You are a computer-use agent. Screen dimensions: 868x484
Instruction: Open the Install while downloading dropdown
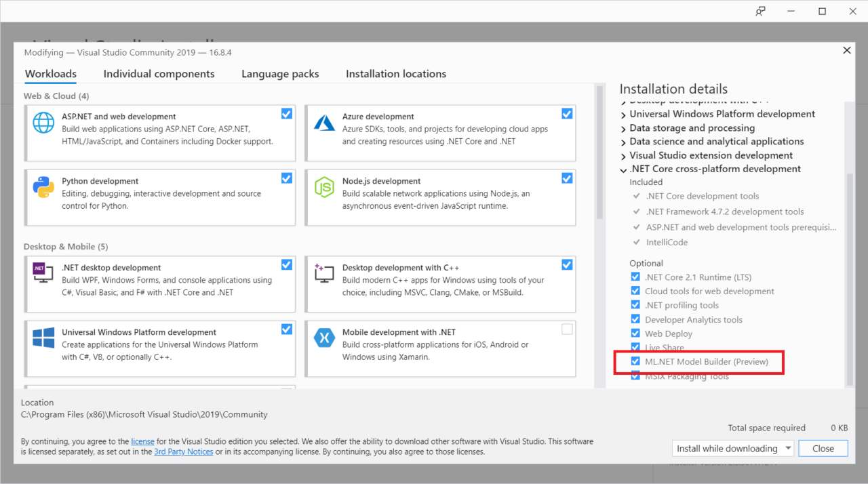[788, 449]
